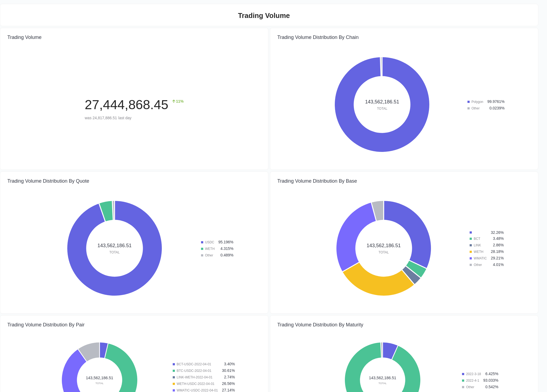Click the BTC-USDC-2022-04-01 legend marker
This screenshot has height=392, width=547.
coord(174,370)
